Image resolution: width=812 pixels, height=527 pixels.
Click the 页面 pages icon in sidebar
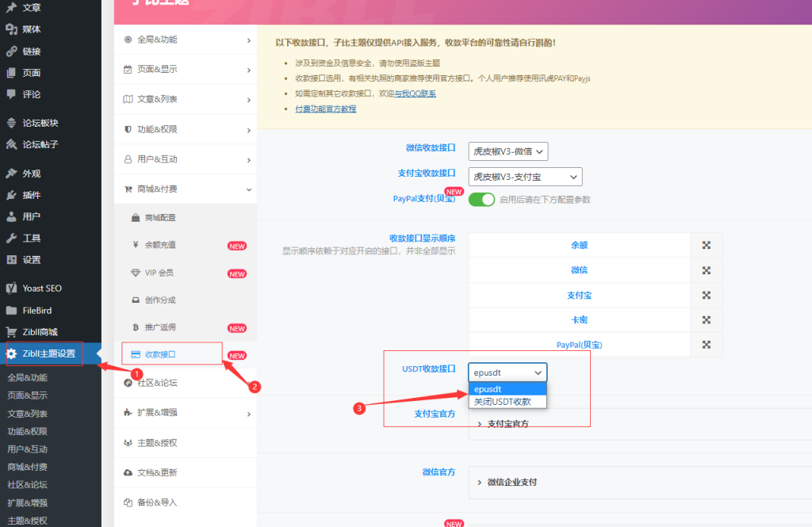11,73
